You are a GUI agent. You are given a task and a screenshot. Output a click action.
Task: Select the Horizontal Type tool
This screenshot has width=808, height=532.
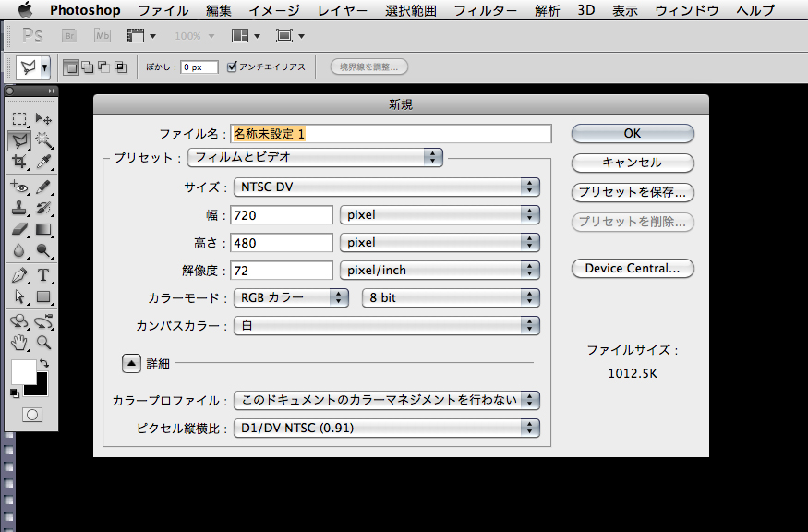tap(43, 275)
